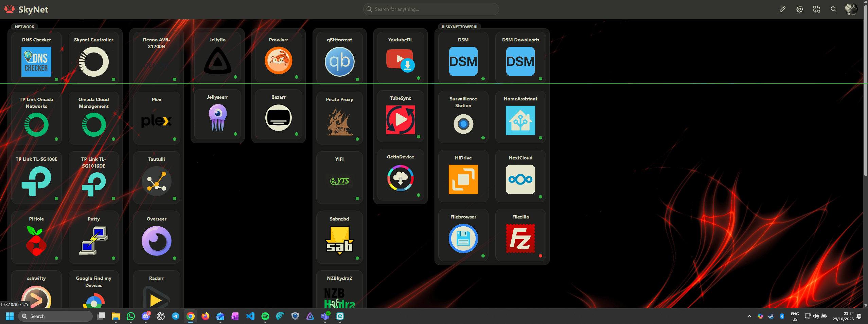The width and height of the screenshot is (868, 324).
Task: Open the GetInDevice cloud tile
Action: [401, 175]
